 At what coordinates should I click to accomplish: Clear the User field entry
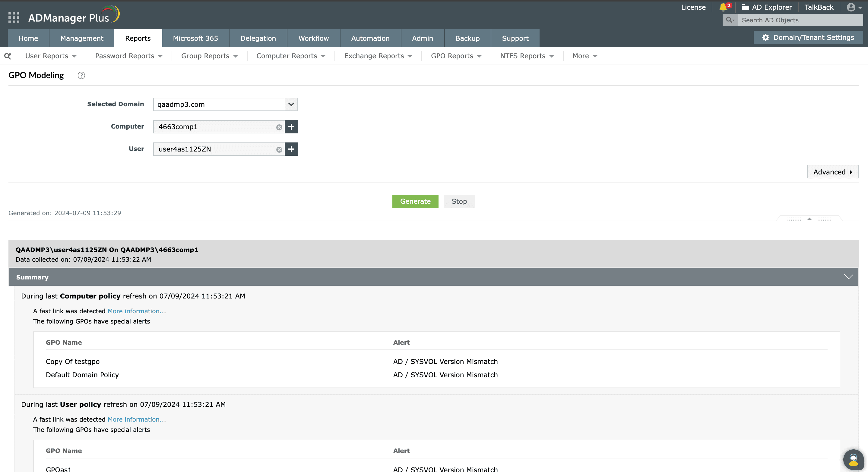tap(279, 149)
